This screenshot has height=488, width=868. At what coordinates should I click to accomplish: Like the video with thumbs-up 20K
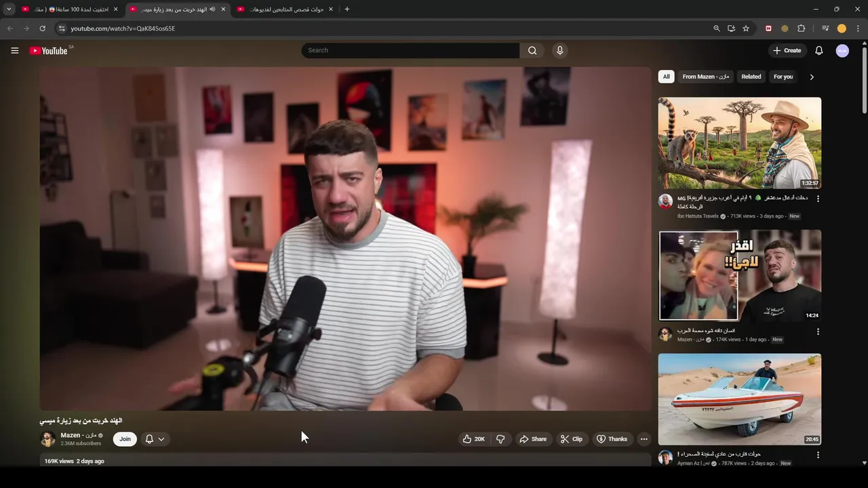click(x=474, y=439)
